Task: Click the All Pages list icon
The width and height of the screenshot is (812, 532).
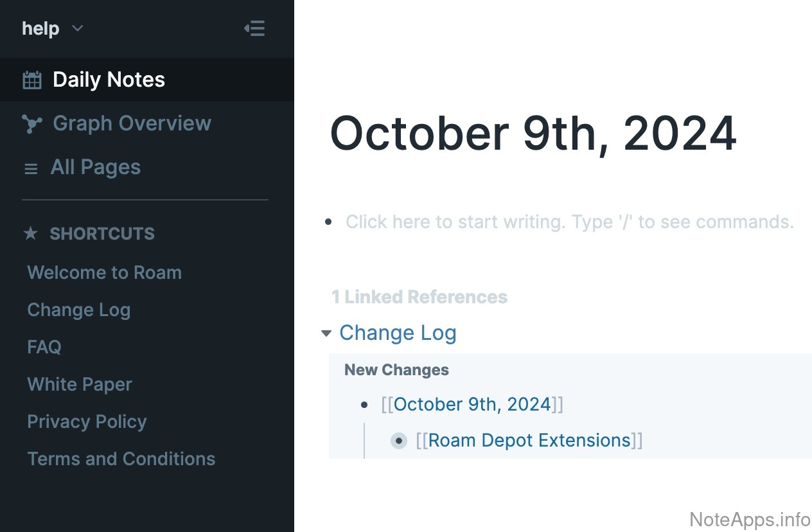Action: click(x=31, y=169)
